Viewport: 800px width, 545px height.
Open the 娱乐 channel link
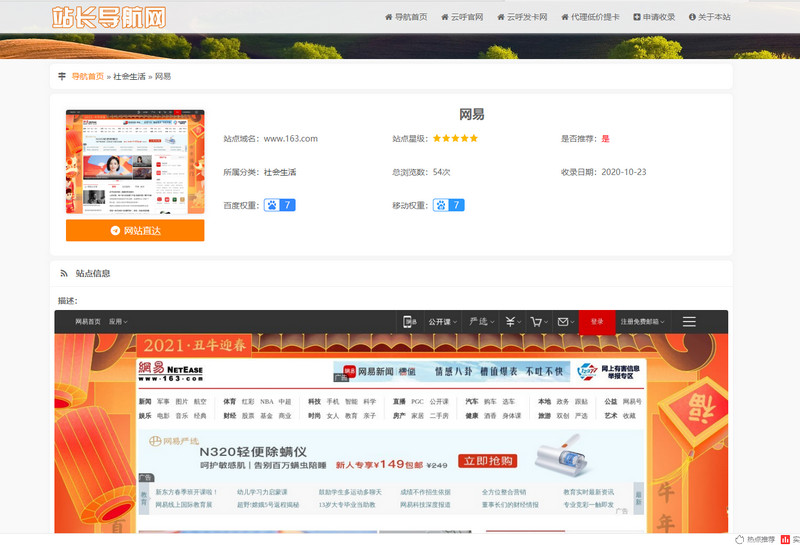click(x=145, y=415)
